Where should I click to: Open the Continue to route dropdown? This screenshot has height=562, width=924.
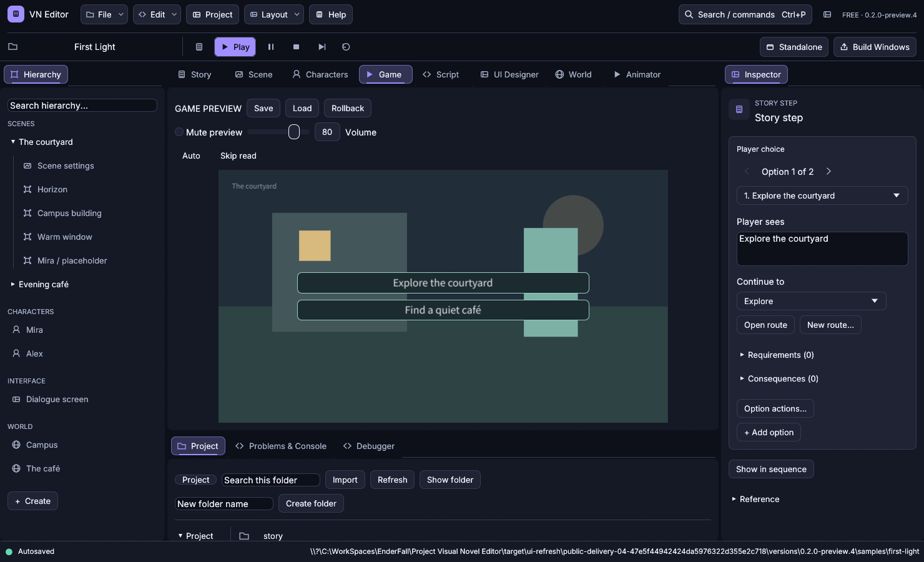pyautogui.click(x=812, y=301)
